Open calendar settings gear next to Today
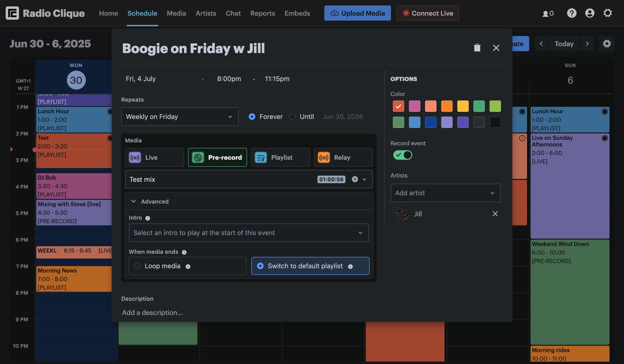The image size is (624, 364). pos(607,44)
